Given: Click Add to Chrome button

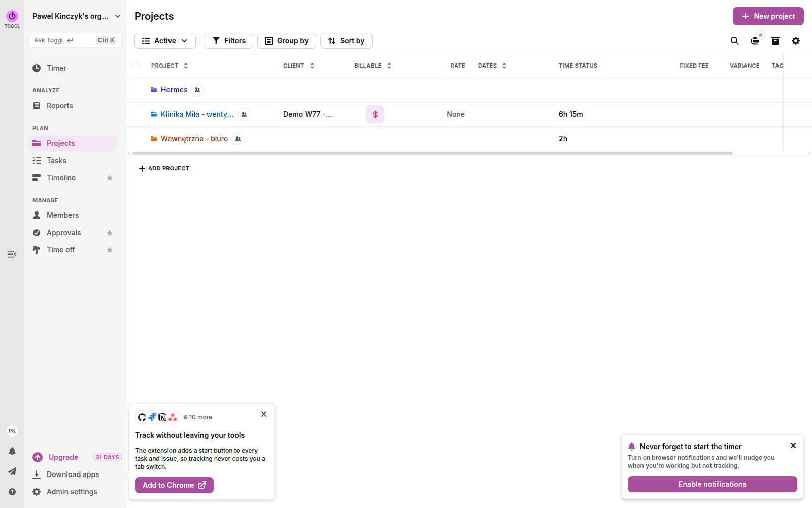Looking at the screenshot, I should coord(174,485).
